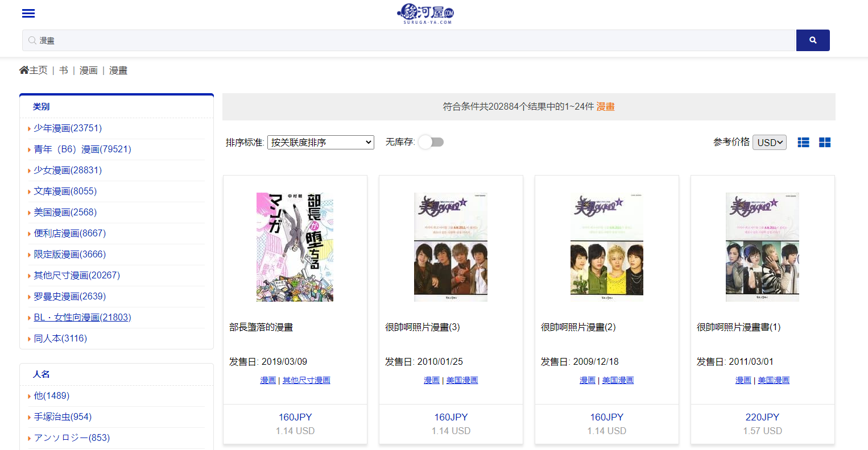Open the 排序标准 sort order dropdown
Viewport: 868px width, 450px height.
(320, 143)
